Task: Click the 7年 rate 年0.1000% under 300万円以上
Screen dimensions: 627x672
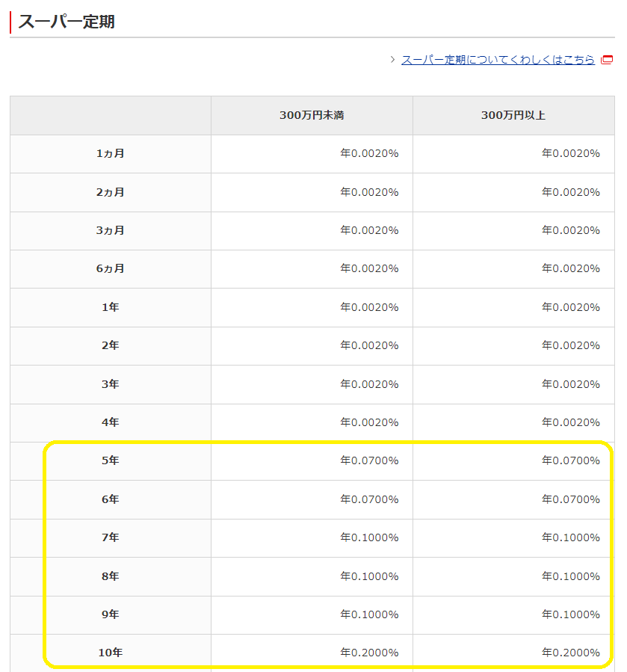Action: pos(571,537)
